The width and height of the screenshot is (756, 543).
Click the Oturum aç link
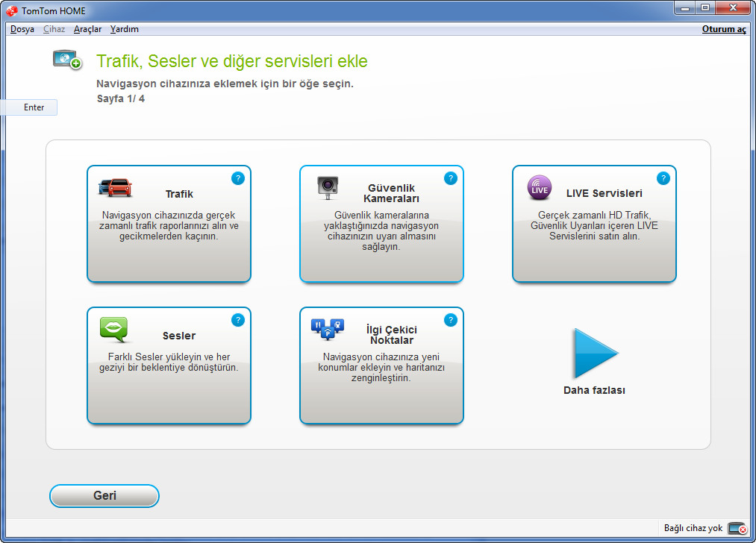coord(724,29)
